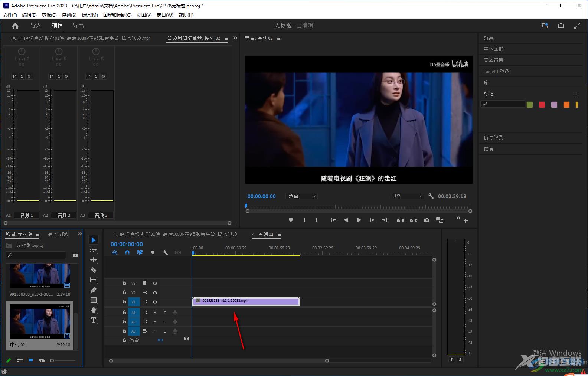This screenshot has height=376, width=588.
Task: Add marker in Program Monitor
Action: [291, 220]
